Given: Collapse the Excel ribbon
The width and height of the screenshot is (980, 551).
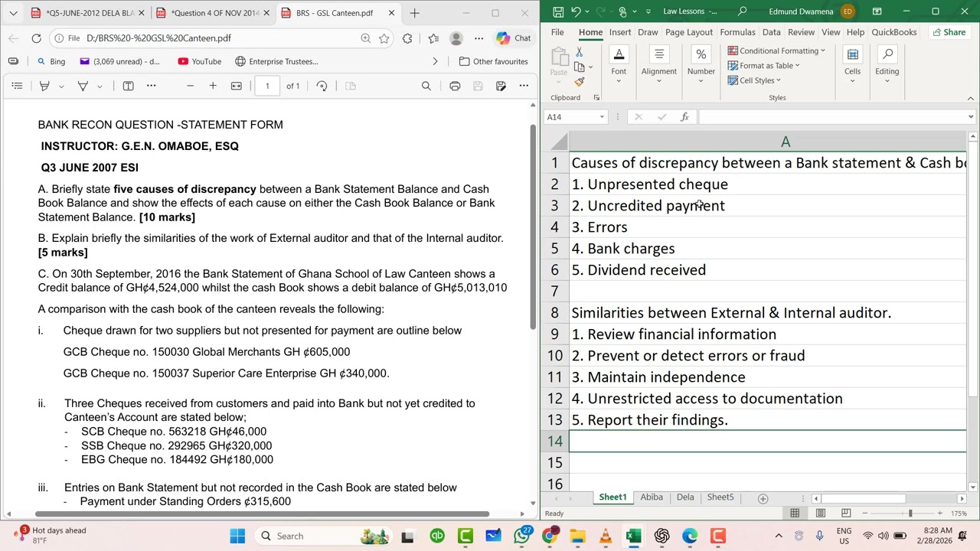Looking at the screenshot, I should pyautogui.click(x=971, y=98).
